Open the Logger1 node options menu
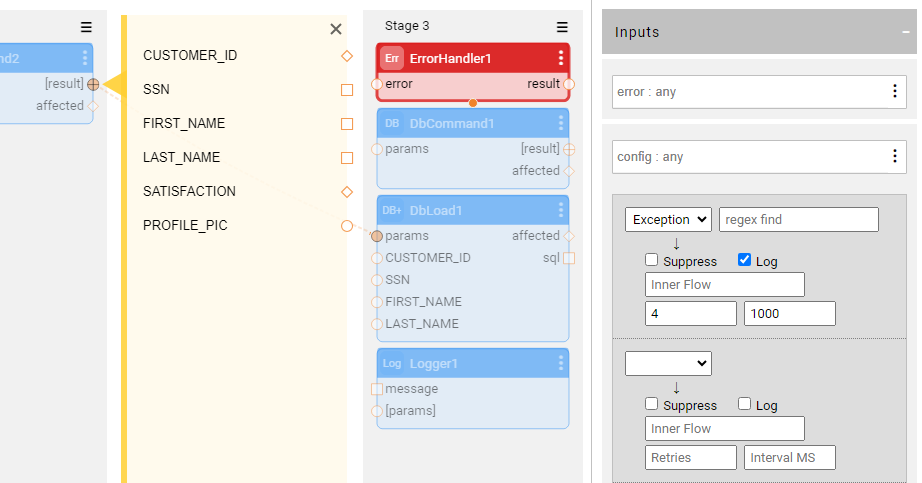922x483 pixels. click(x=561, y=363)
